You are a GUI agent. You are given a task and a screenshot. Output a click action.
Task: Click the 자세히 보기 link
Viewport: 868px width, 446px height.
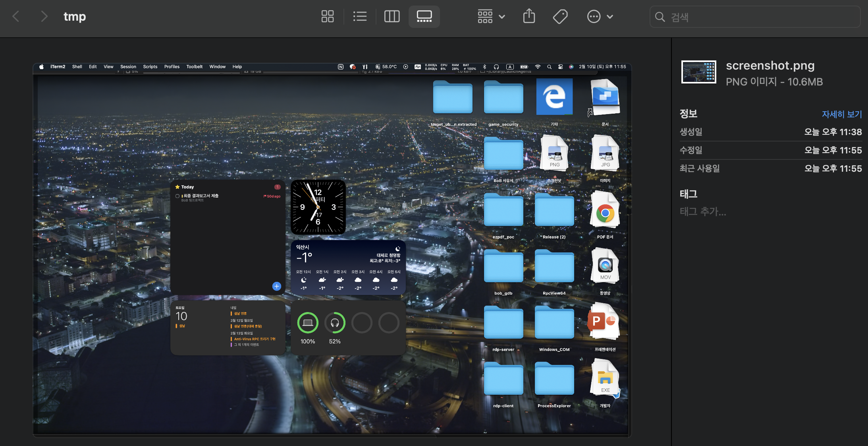pyautogui.click(x=841, y=114)
